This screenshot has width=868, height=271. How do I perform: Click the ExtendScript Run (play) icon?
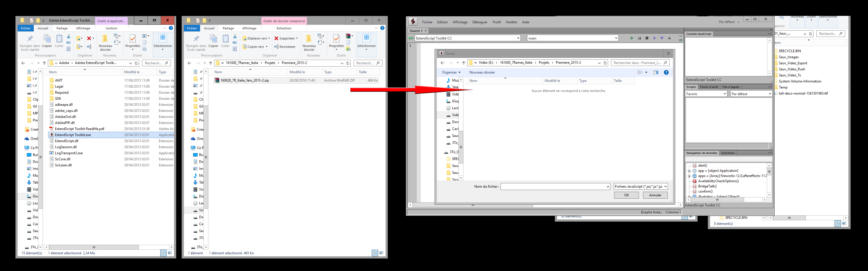pos(632,38)
